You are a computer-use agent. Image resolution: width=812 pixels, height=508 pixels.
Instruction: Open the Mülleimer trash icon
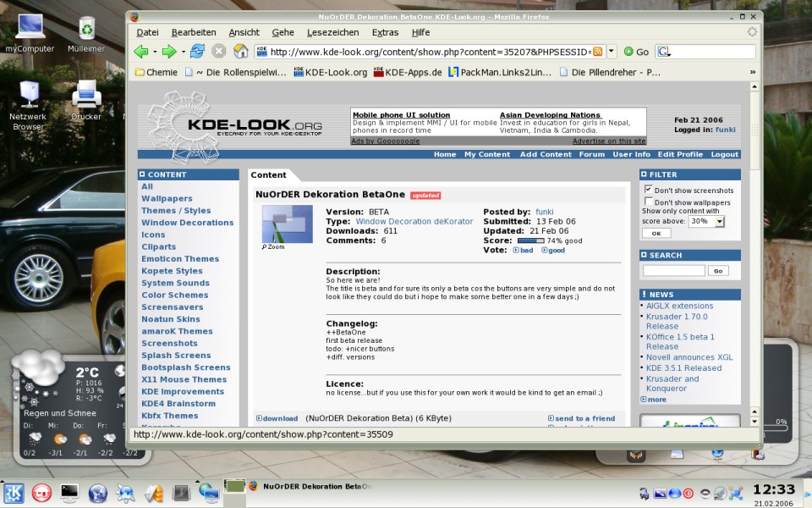coord(86,33)
